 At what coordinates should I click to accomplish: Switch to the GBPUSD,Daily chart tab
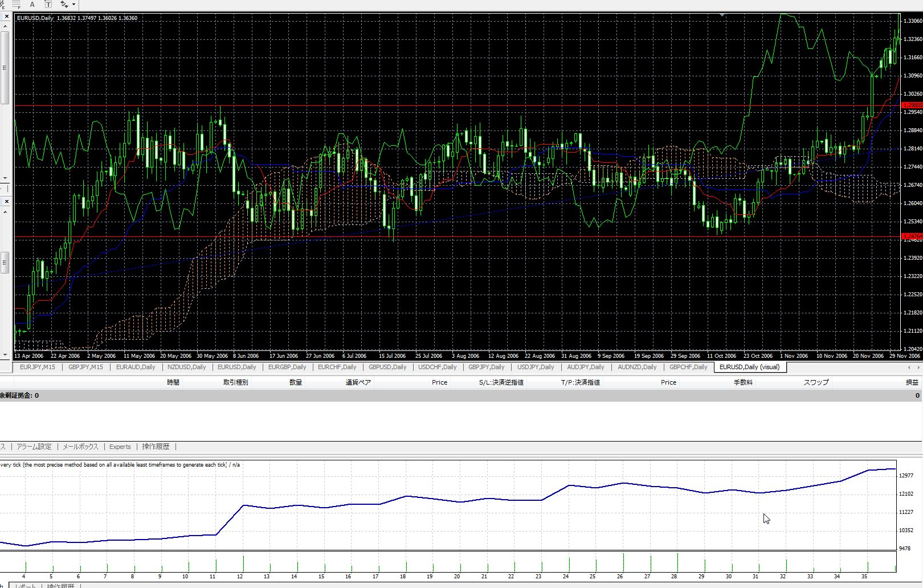pyautogui.click(x=387, y=367)
